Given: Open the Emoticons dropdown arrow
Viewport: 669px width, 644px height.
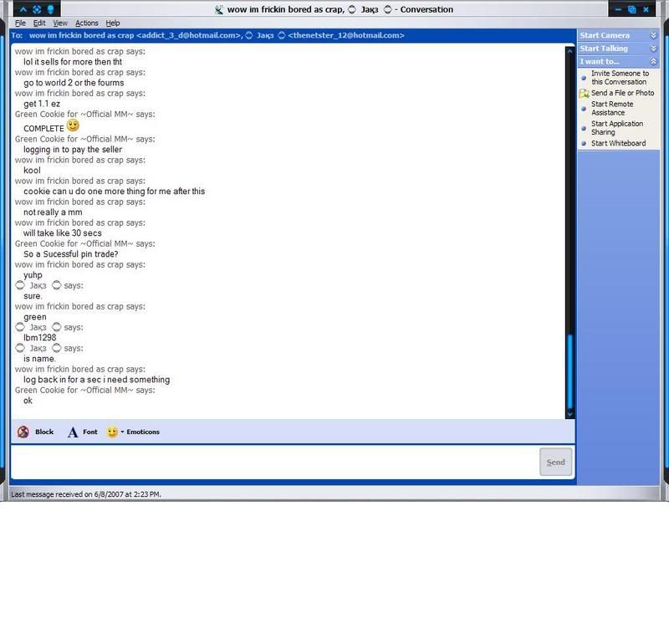Looking at the screenshot, I should (122, 432).
